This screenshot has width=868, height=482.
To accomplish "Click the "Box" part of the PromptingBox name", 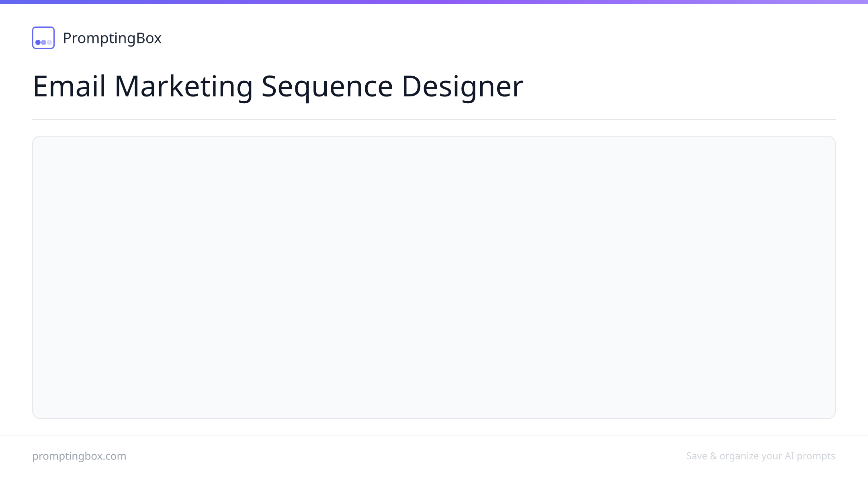I will tap(149, 38).
